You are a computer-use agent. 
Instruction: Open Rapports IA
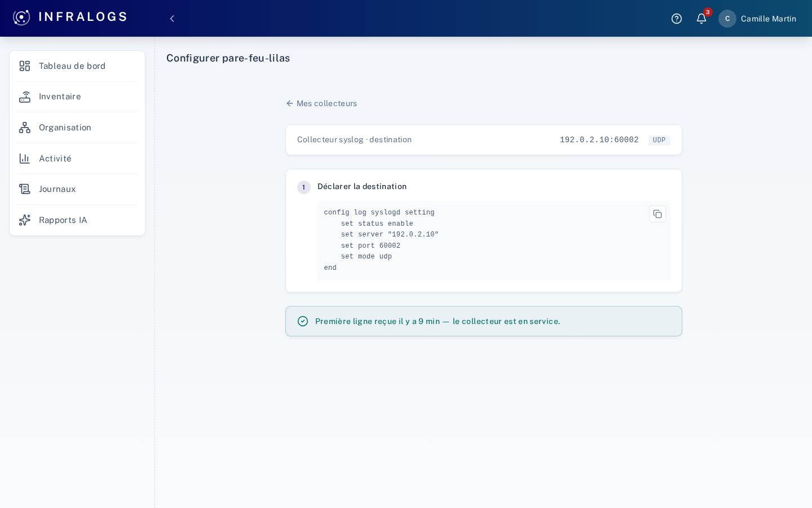point(77,220)
